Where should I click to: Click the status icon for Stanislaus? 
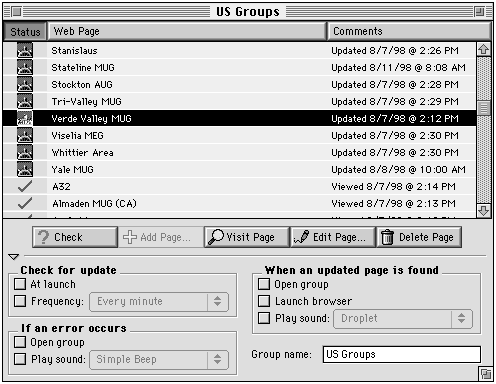(x=25, y=50)
